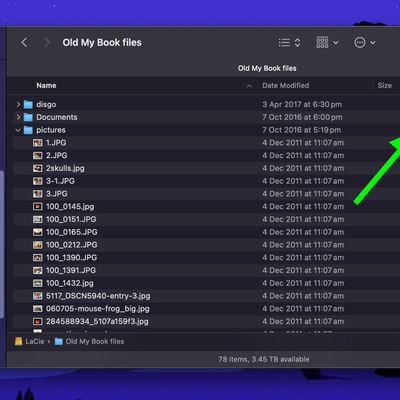Click the 100_0145.jpg thumbnail icon

[x=38, y=206]
